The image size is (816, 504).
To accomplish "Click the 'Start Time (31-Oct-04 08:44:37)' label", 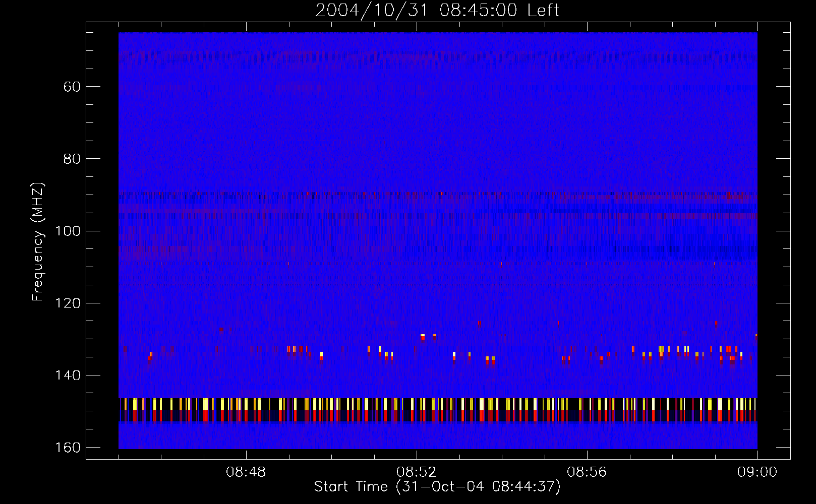I will pos(437,487).
